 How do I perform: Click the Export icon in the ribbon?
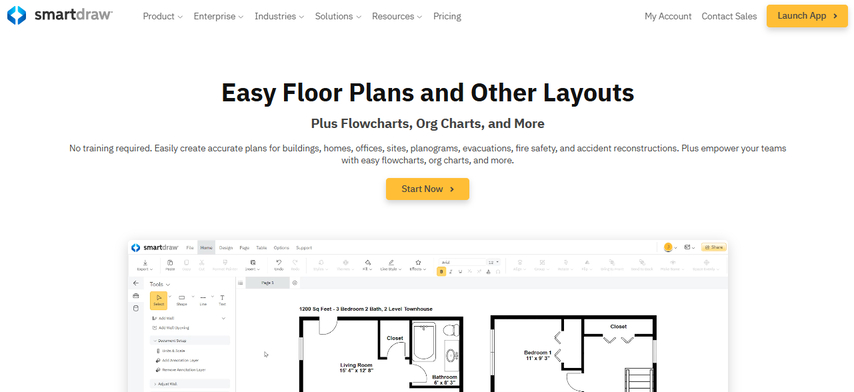tap(145, 265)
